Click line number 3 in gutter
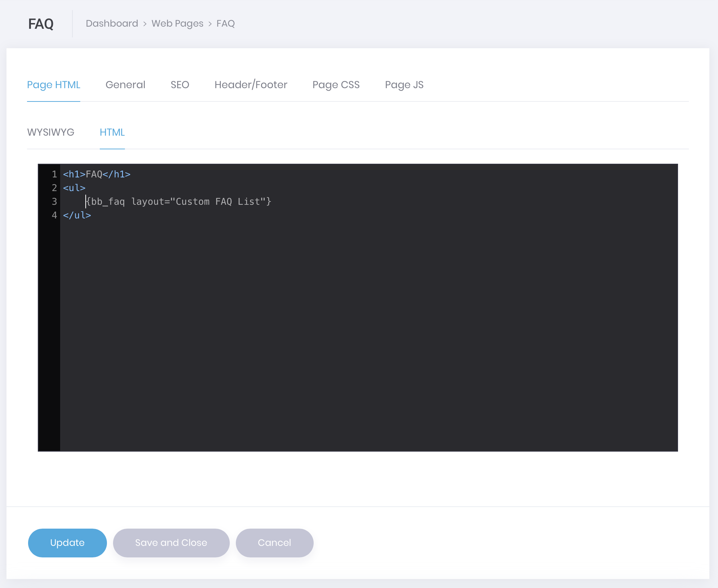 [x=54, y=202]
